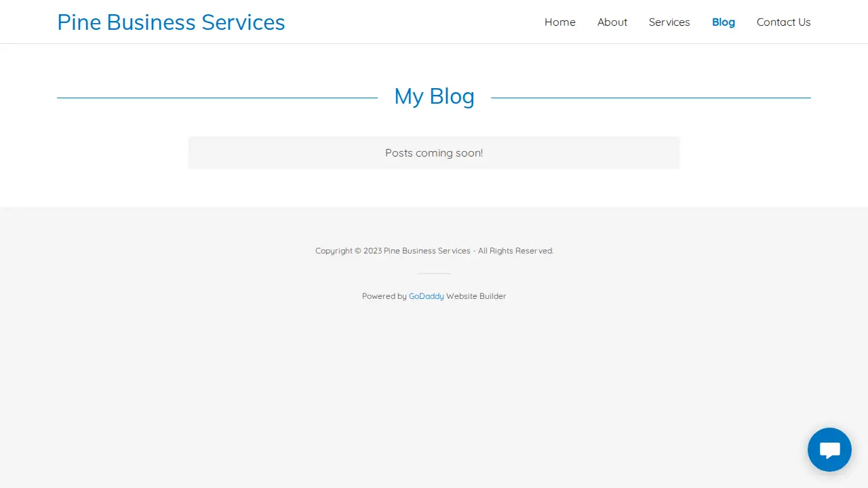868x488 pixels.
Task: Open the chat bubble widget
Action: click(829, 449)
